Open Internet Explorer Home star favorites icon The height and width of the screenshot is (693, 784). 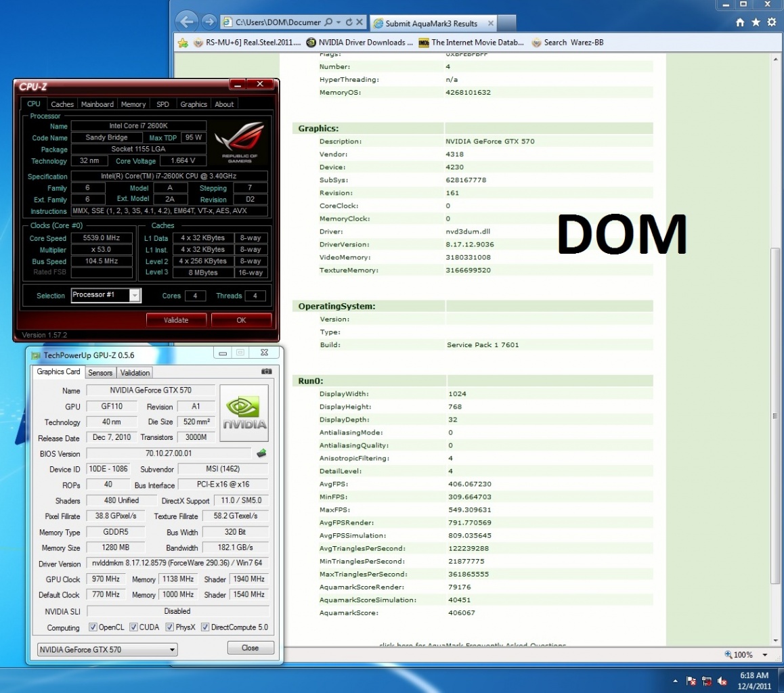756,22
